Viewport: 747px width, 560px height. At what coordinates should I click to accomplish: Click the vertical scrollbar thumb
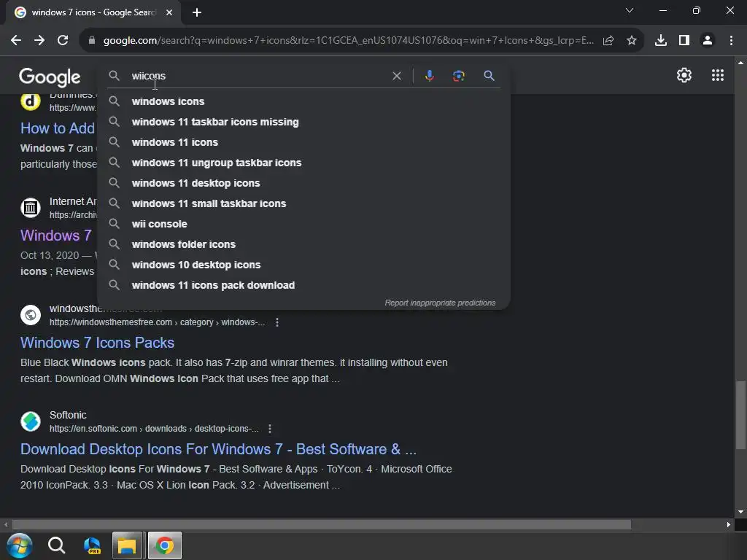740,415
